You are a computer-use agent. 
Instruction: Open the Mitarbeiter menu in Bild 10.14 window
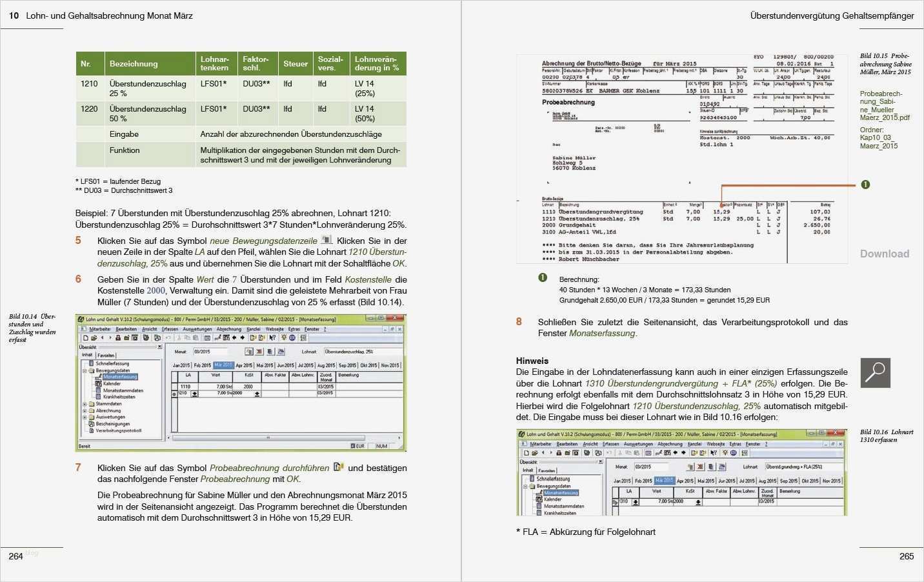tap(99, 329)
